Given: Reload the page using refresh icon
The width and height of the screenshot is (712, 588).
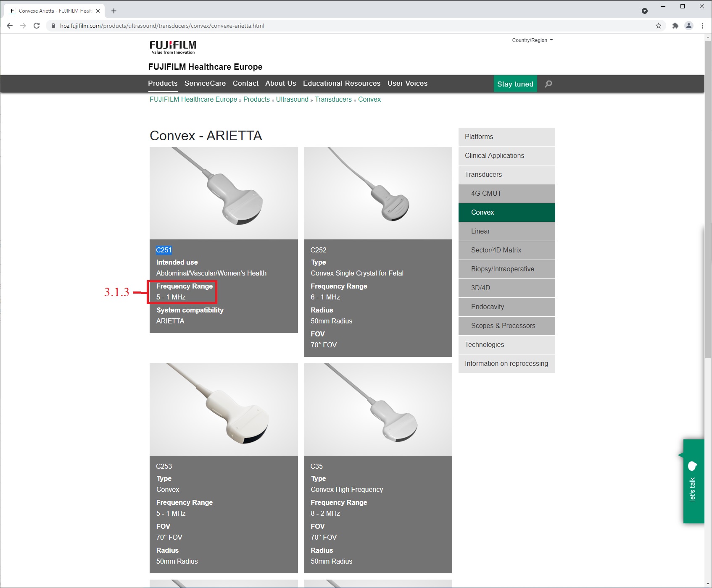Looking at the screenshot, I should 37,26.
